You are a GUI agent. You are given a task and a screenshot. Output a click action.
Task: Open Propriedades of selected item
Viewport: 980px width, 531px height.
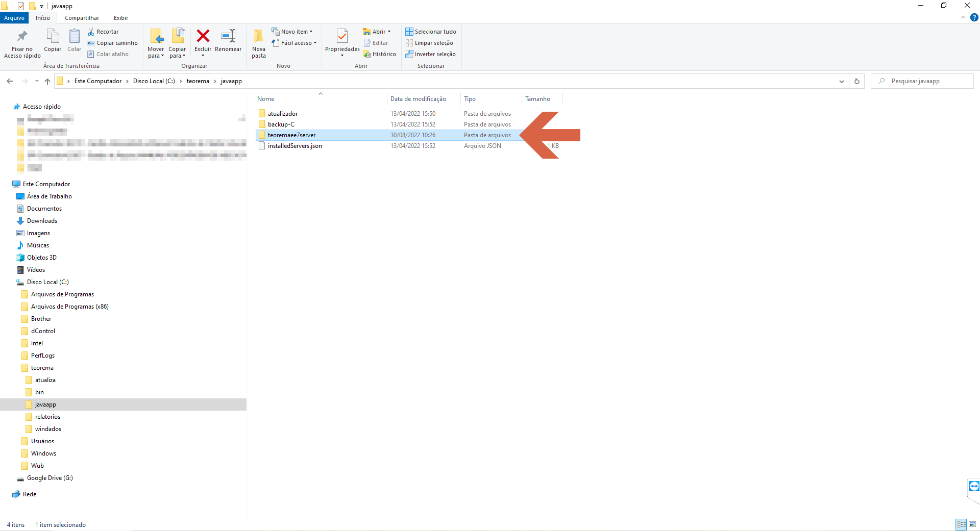tap(342, 43)
